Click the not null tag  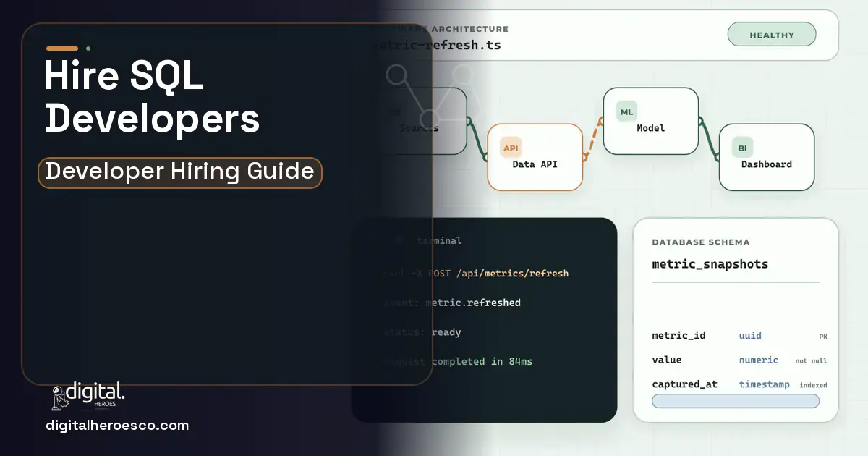coord(812,361)
